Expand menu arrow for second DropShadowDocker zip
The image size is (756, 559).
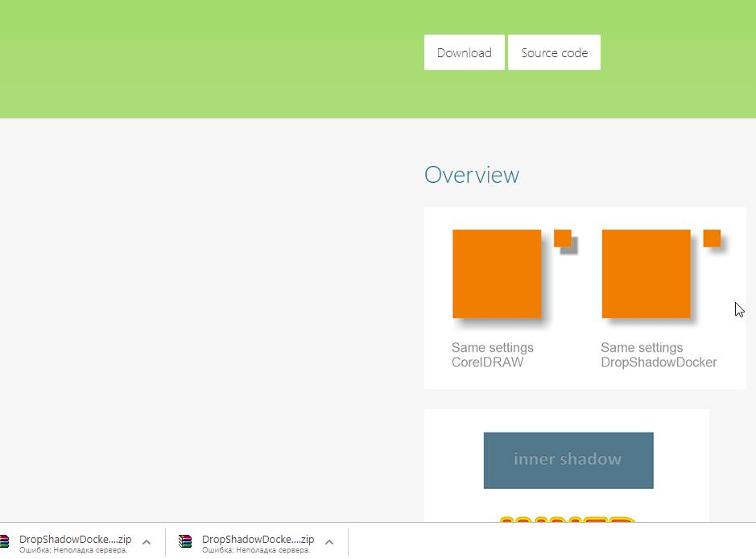pyautogui.click(x=329, y=542)
